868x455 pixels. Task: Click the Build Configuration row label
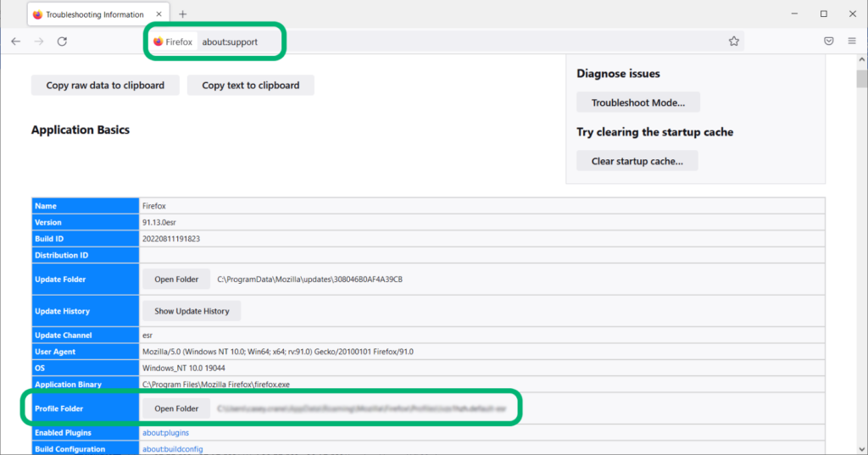pos(70,449)
